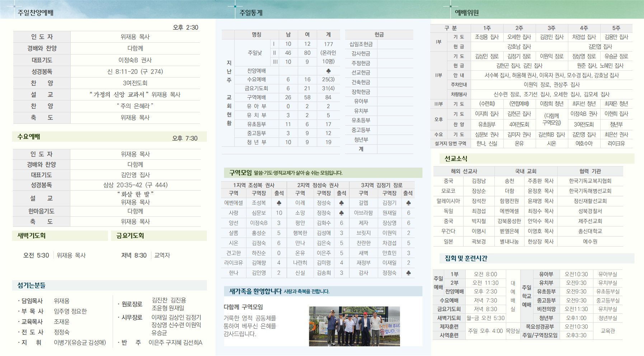
Task: Click the club symbol in 소망 구역 row
Action: (341, 213)
